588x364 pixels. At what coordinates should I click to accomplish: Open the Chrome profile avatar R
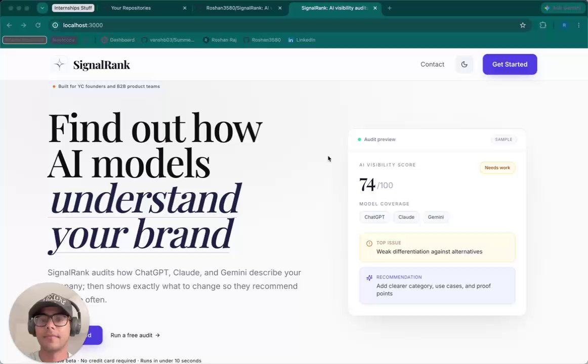click(x=564, y=25)
